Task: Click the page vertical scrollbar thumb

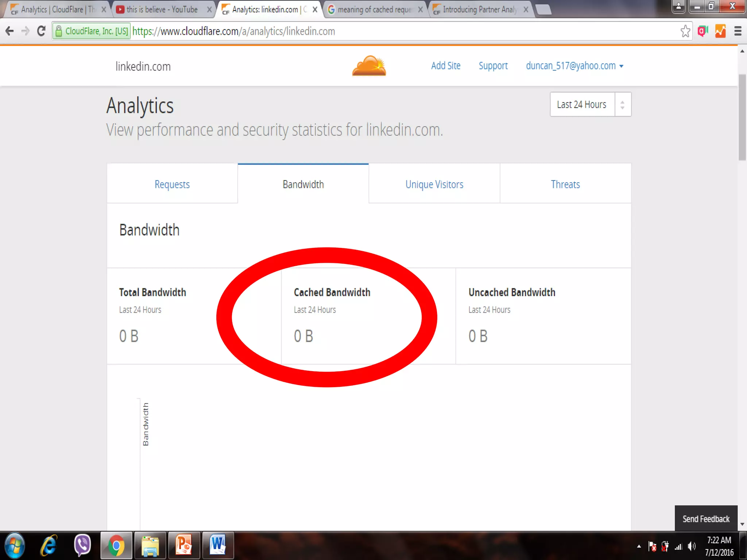Action: pyautogui.click(x=742, y=117)
